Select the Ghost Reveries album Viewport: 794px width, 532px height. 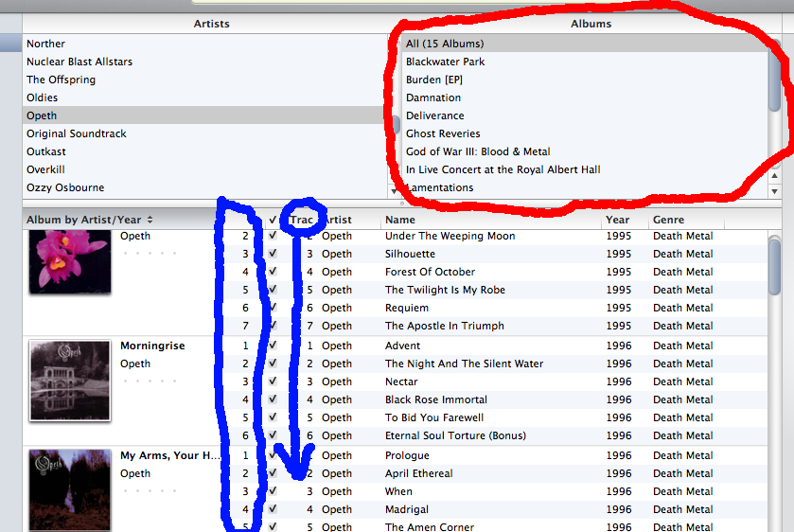(585, 133)
